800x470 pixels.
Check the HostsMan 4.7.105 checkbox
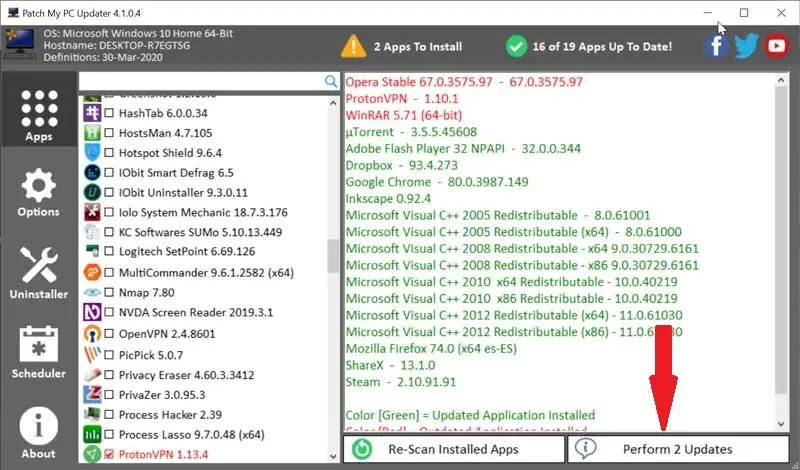tap(109, 133)
